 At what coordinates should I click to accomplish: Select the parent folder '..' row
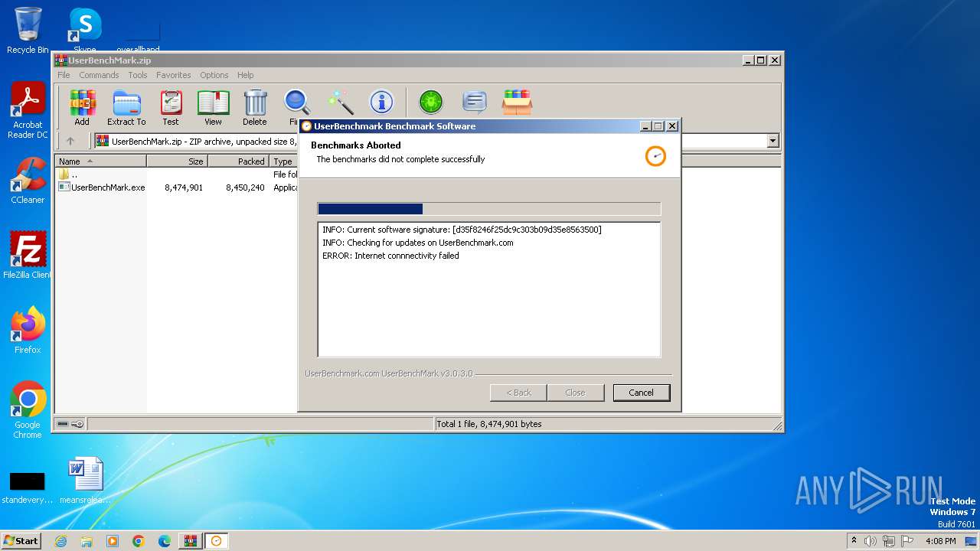click(x=69, y=174)
